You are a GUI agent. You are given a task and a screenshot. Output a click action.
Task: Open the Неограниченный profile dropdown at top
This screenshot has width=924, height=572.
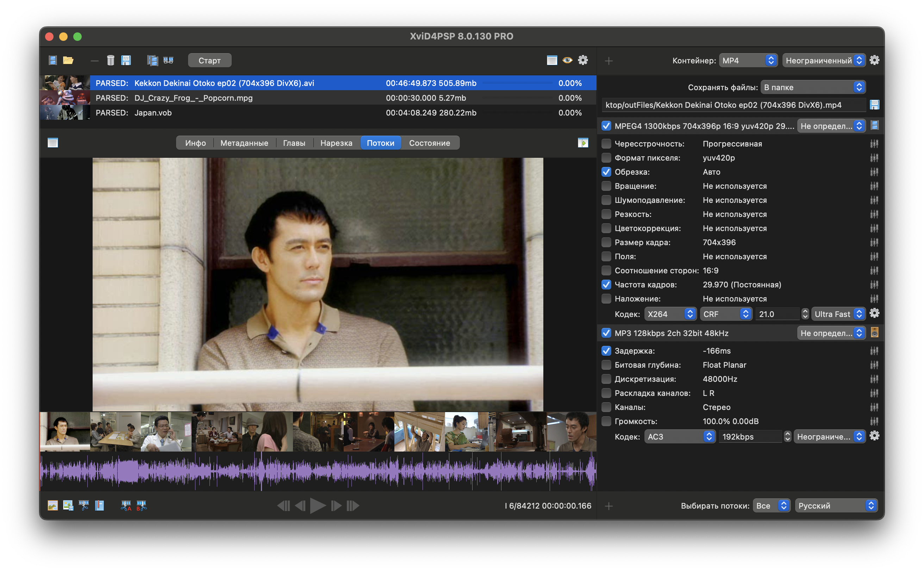(824, 61)
